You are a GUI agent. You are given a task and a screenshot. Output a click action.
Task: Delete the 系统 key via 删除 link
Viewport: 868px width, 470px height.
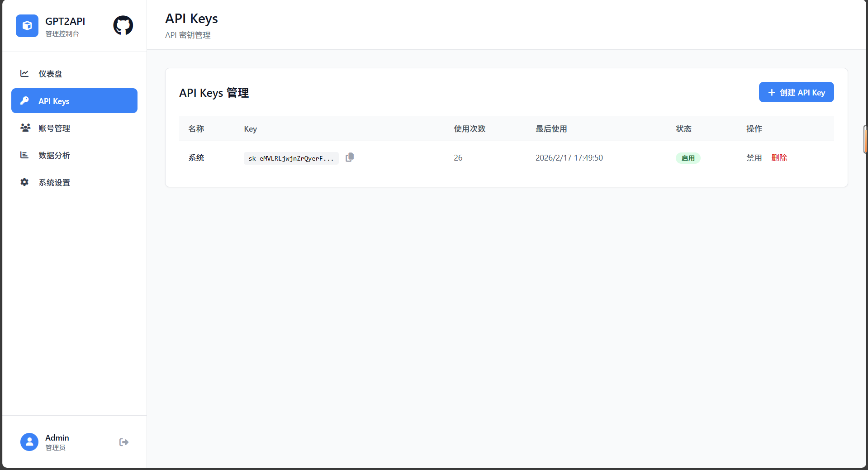tap(779, 157)
